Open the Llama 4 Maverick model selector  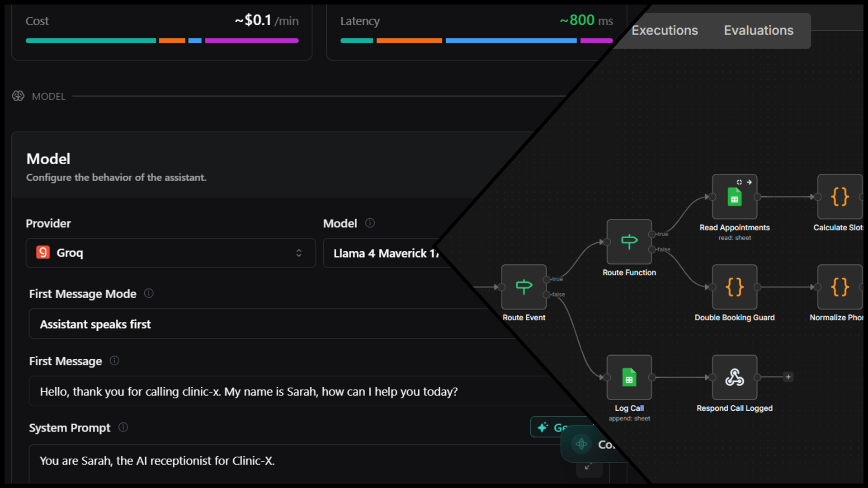[x=389, y=253]
